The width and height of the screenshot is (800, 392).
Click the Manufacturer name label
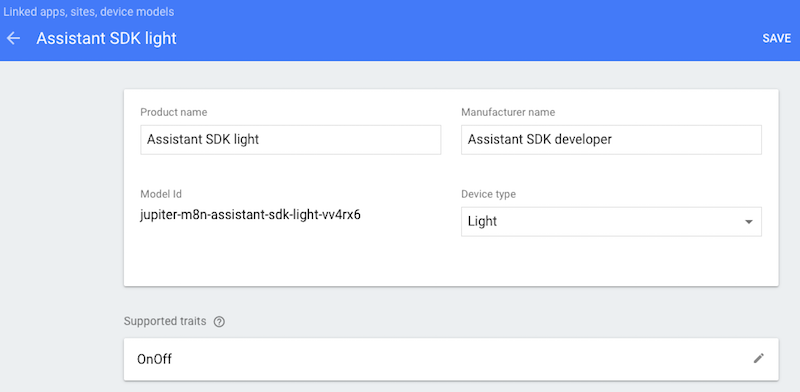[x=508, y=112]
